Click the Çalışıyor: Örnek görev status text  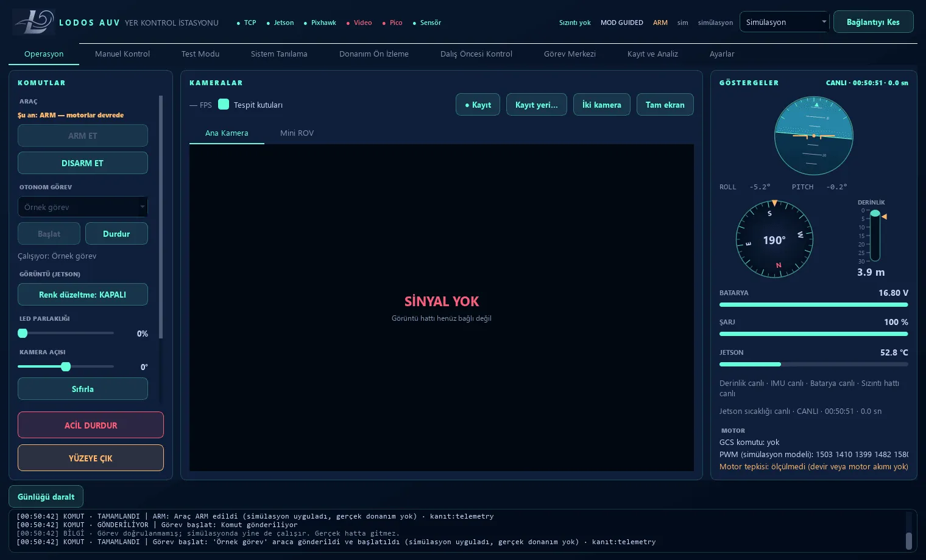(x=57, y=256)
